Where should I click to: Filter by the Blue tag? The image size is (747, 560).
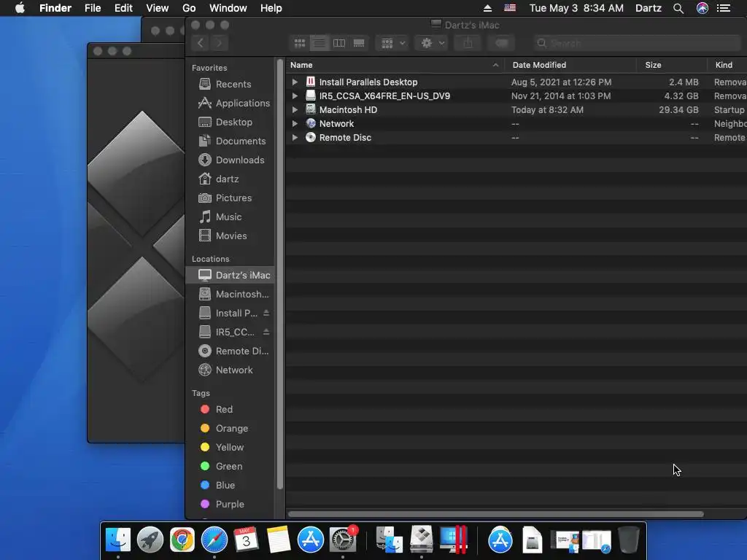pyautogui.click(x=230, y=485)
